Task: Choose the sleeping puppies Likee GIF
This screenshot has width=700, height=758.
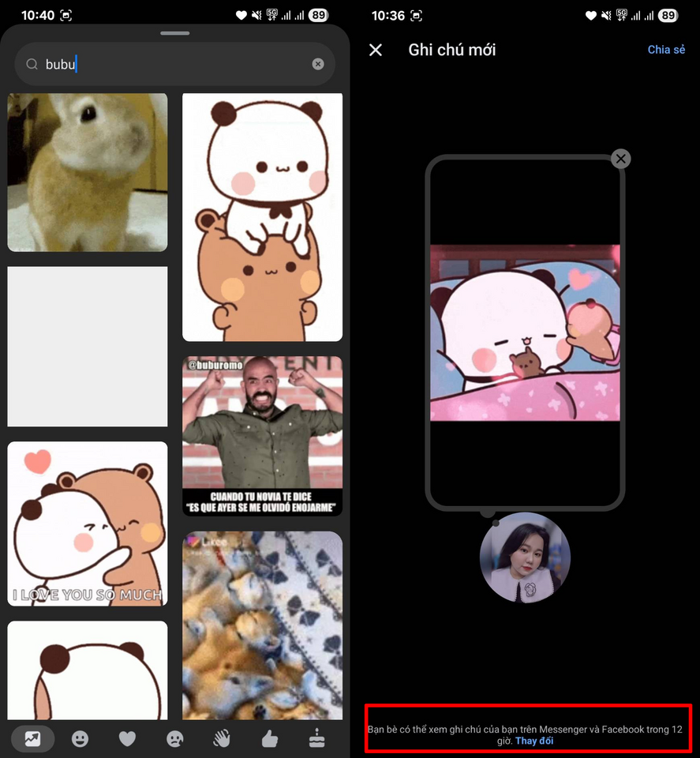Action: (x=262, y=625)
